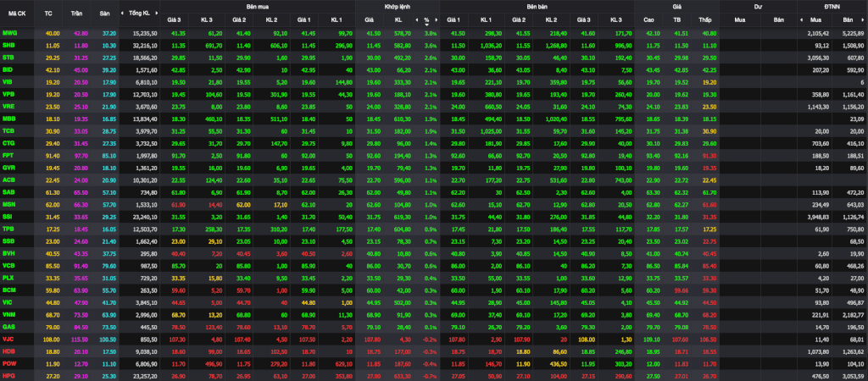Open the MSN stock symbol
Screen dimensions: 868x381
coord(8,204)
